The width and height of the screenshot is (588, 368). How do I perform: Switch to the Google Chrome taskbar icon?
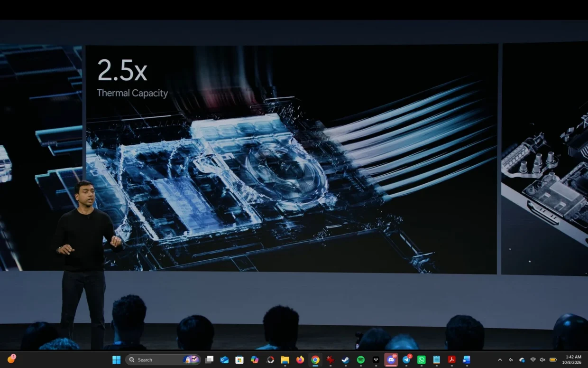(315, 360)
